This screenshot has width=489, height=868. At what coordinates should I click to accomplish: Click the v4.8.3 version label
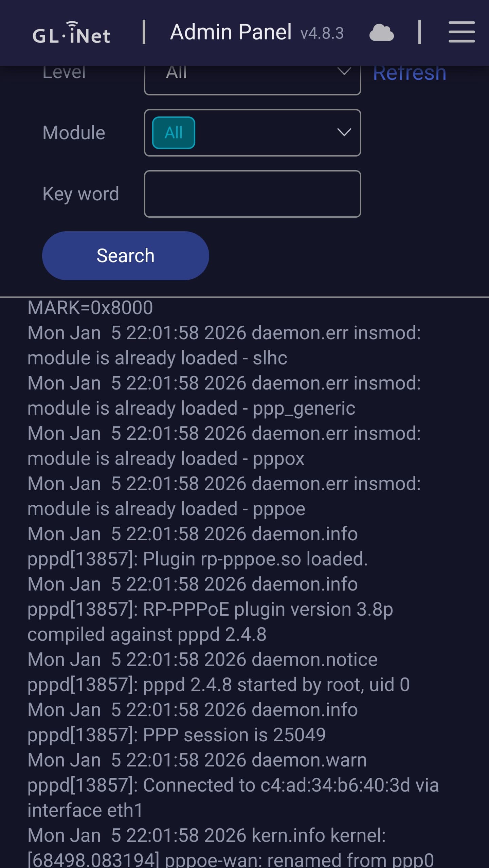tap(322, 34)
